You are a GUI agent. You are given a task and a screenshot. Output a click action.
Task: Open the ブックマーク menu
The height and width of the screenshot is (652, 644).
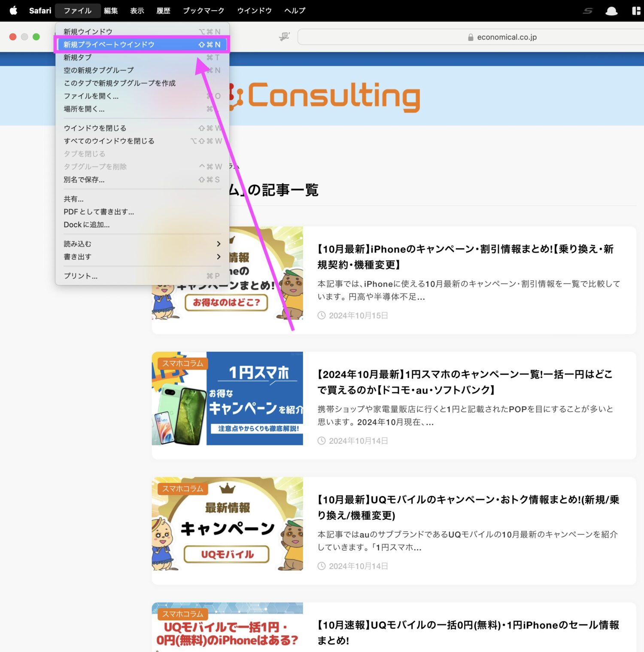click(x=204, y=10)
